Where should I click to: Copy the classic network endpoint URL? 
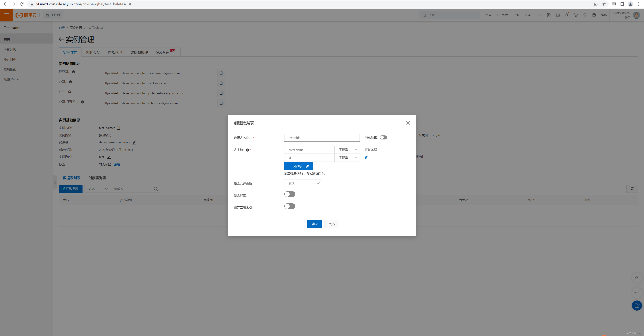221,73
